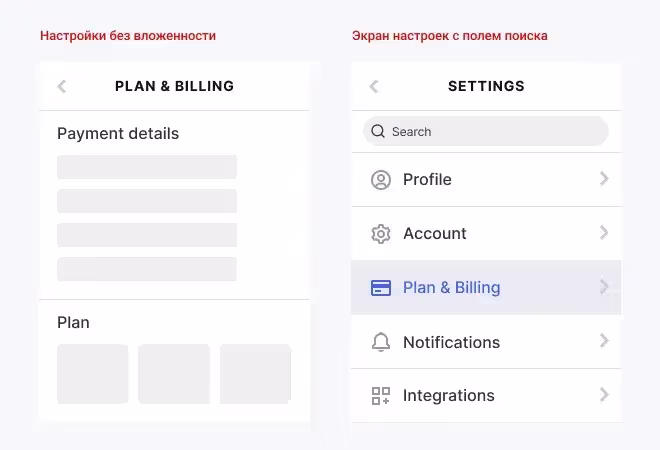
Task: Select the Account label
Action: pos(434,234)
